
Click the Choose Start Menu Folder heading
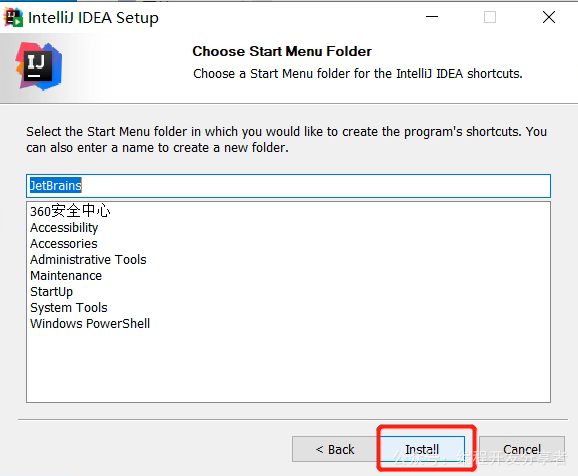[282, 51]
